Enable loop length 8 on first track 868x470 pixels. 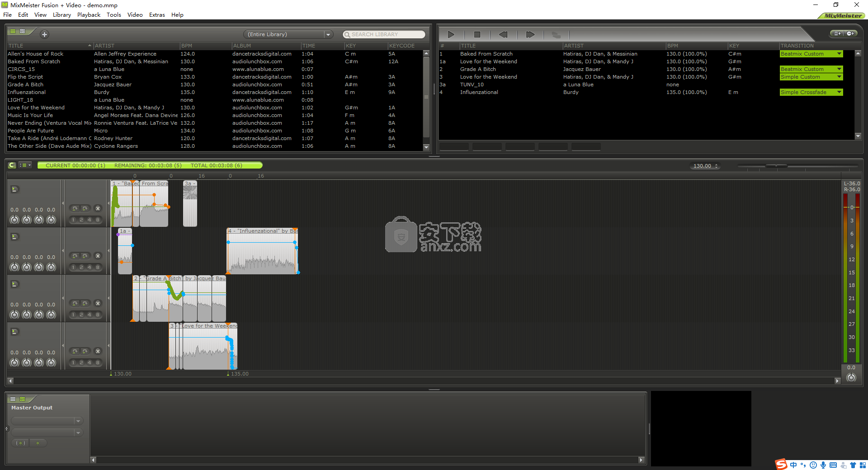(98, 220)
